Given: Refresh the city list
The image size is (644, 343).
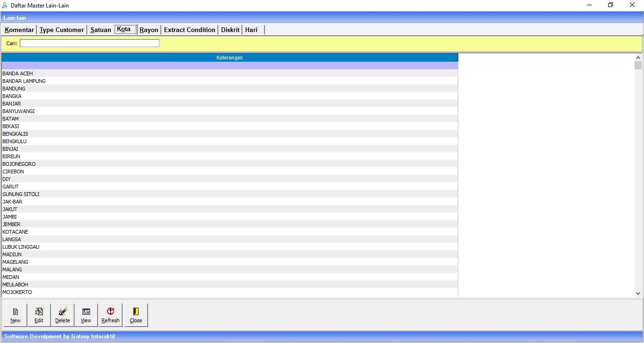Looking at the screenshot, I should point(110,315).
